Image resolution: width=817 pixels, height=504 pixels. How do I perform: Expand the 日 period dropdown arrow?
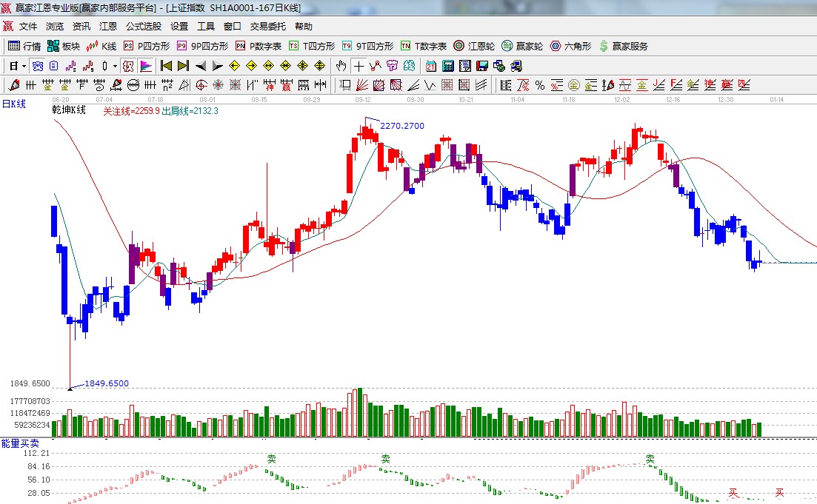(24, 66)
